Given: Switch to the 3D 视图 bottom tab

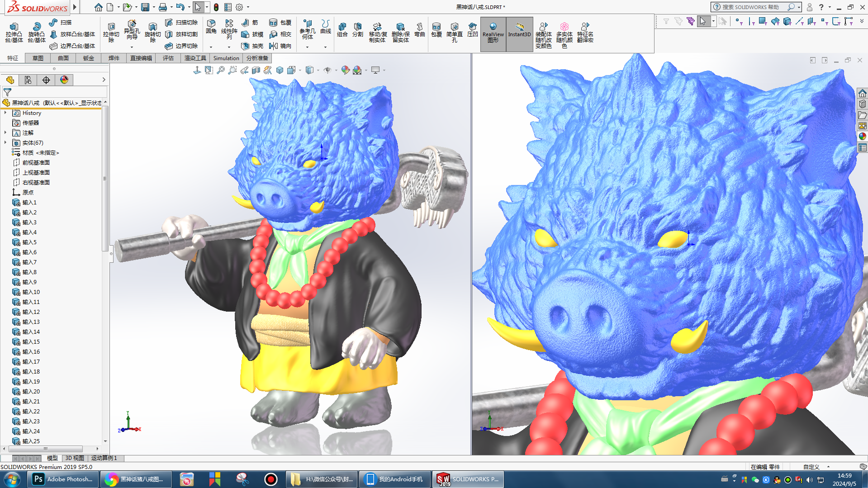Looking at the screenshot, I should pos(75,458).
